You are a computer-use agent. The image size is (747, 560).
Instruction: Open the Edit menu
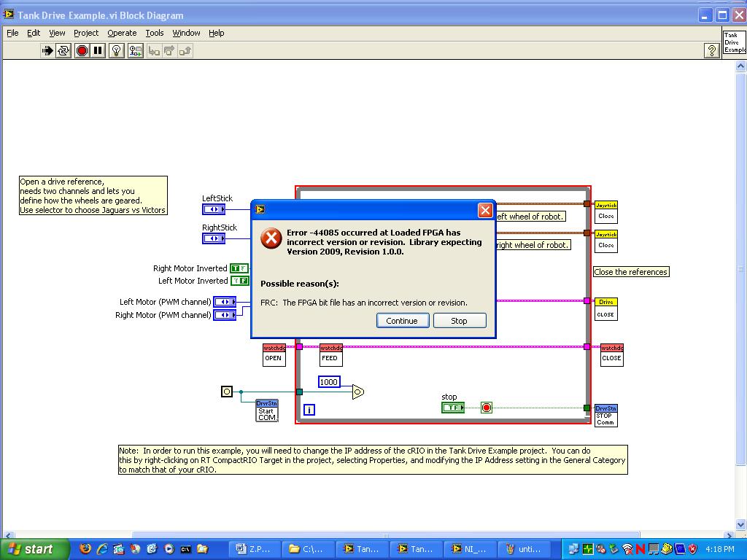pos(34,33)
